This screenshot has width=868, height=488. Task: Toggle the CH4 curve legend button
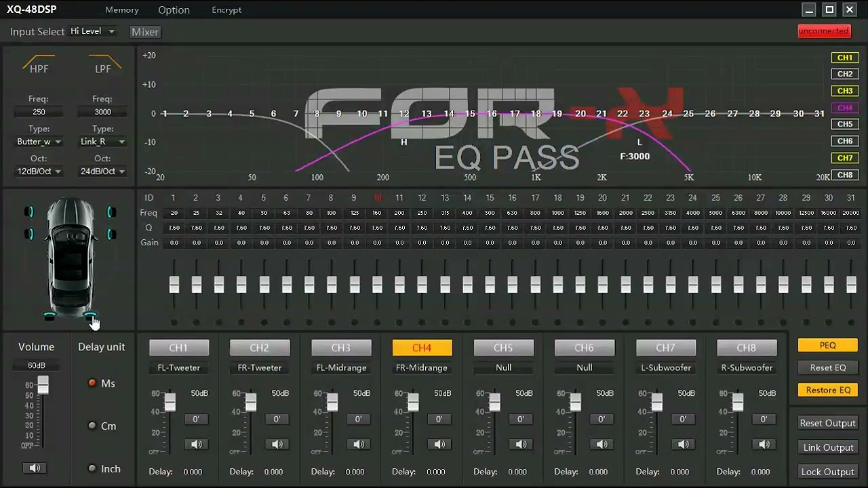pos(844,108)
